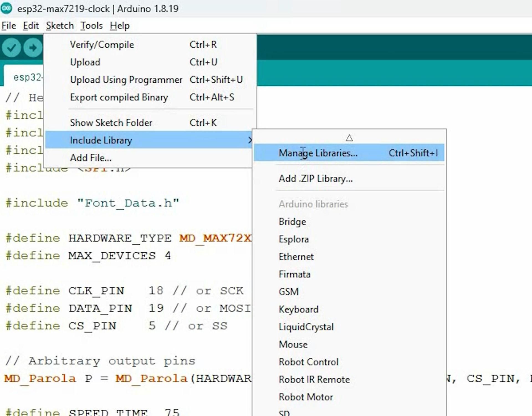Open the Sketch menu
This screenshot has height=416, width=532.
60,26
